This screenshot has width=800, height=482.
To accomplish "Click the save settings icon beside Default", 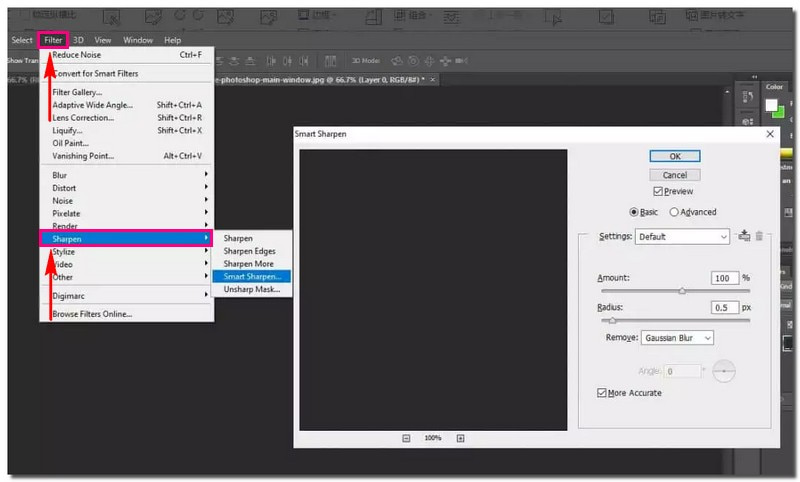I will pos(743,236).
